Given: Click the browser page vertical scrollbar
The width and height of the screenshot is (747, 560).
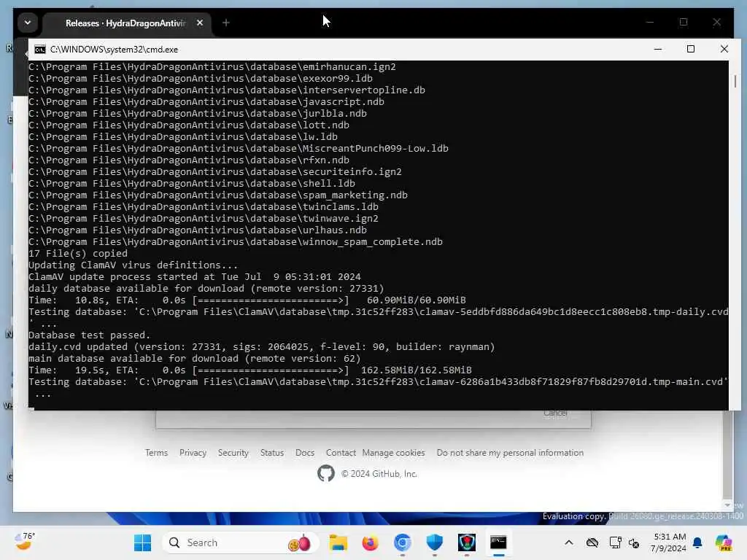Looking at the screenshot, I should [x=727, y=455].
